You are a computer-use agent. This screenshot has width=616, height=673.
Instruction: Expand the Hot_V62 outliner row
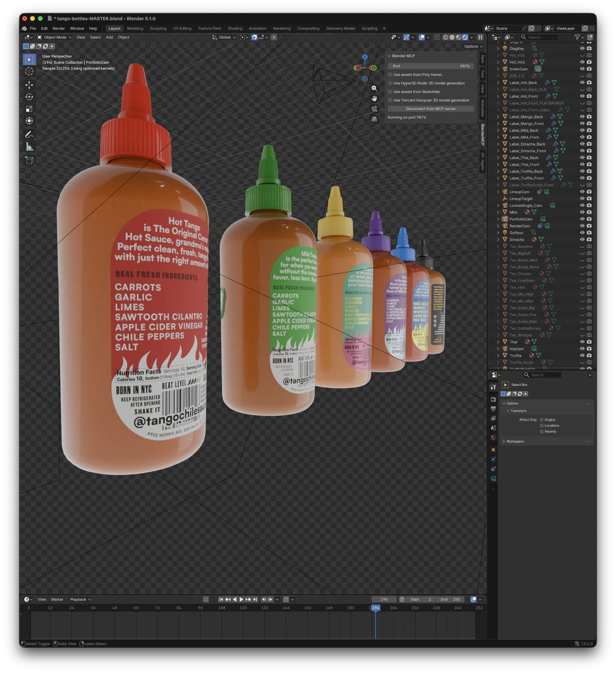(498, 62)
